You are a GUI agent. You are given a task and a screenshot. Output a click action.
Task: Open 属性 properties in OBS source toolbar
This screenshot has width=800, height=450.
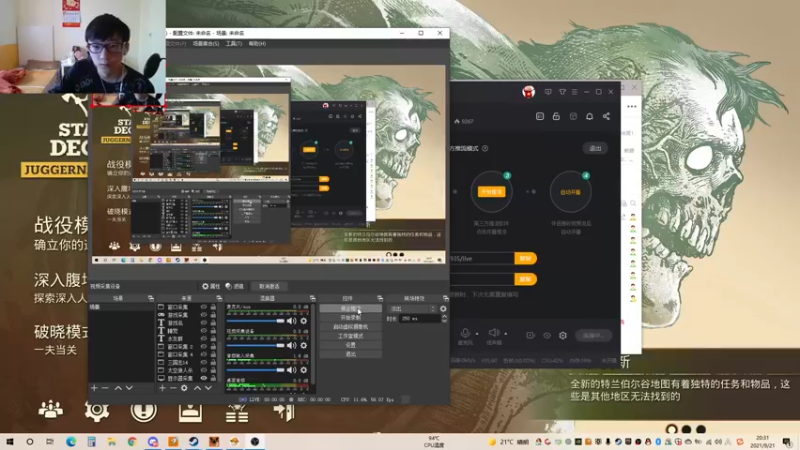(211, 286)
